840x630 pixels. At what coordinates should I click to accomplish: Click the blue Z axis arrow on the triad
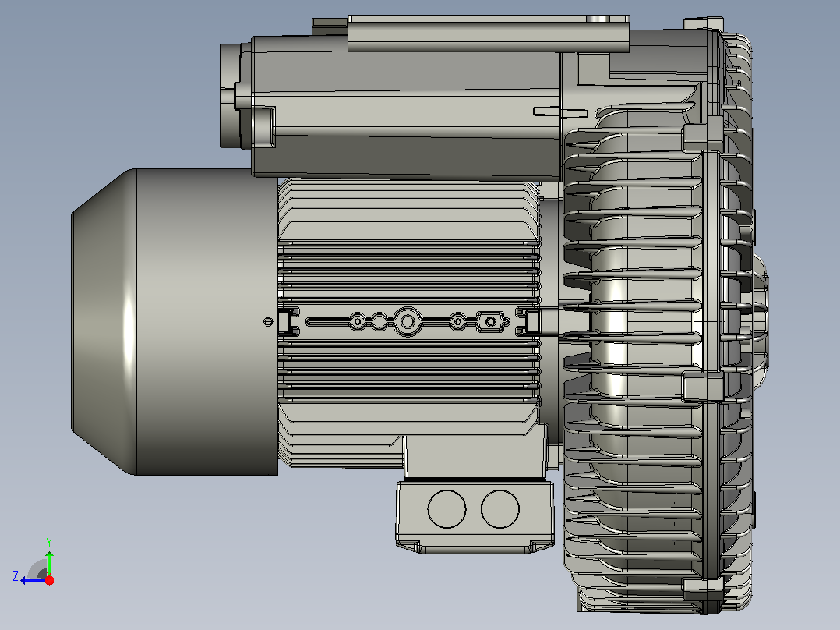pos(33,581)
